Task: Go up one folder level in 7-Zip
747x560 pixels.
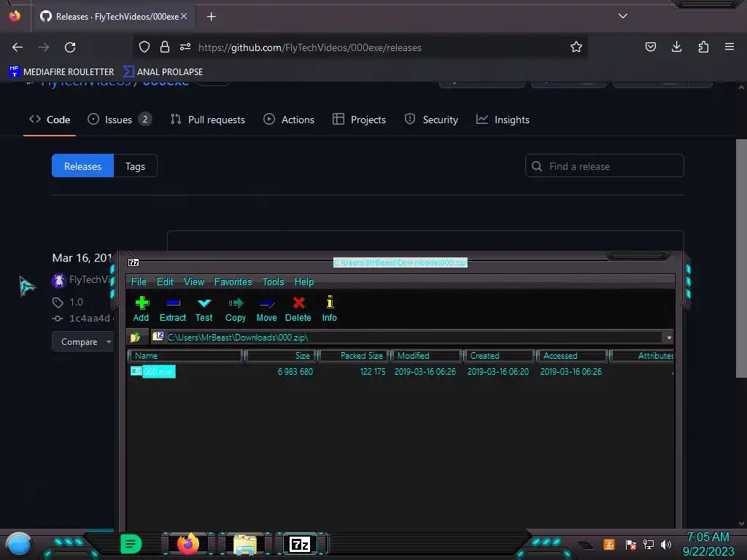Action: point(136,338)
